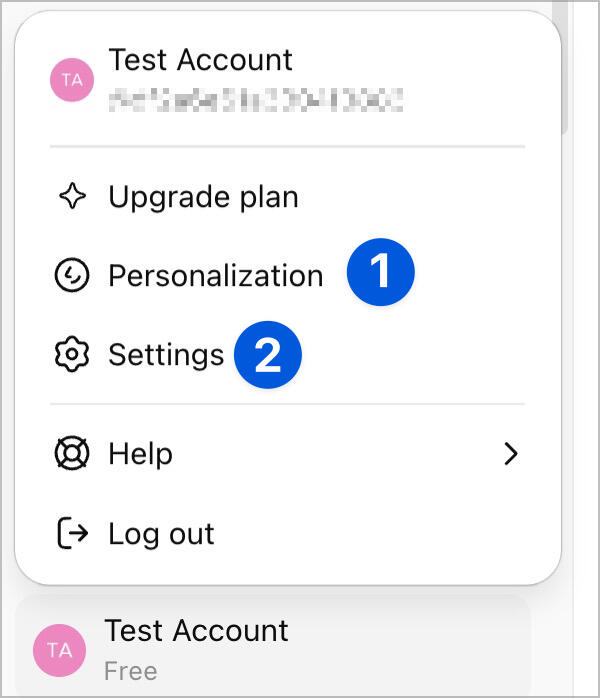Select the Upgrade plan menu item
This screenshot has width=600, height=698.
(x=203, y=197)
